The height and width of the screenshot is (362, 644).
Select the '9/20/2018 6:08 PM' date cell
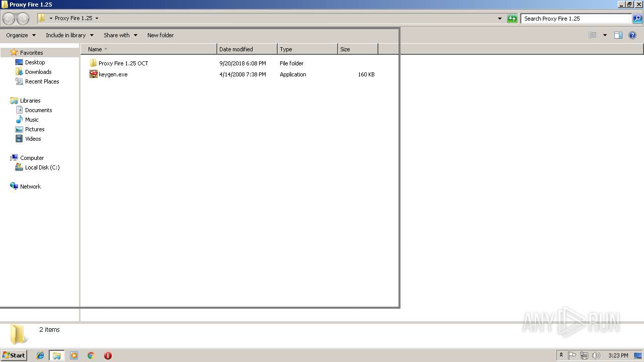243,63
